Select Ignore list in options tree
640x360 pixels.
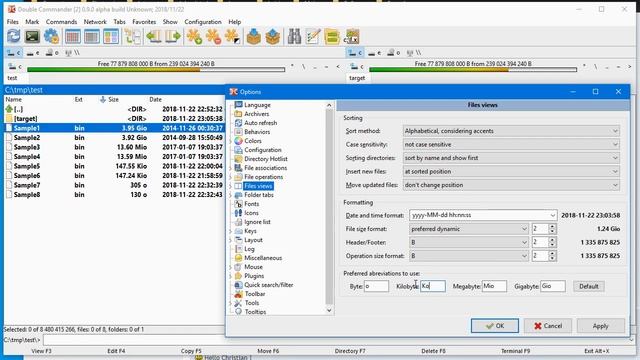pos(257,222)
